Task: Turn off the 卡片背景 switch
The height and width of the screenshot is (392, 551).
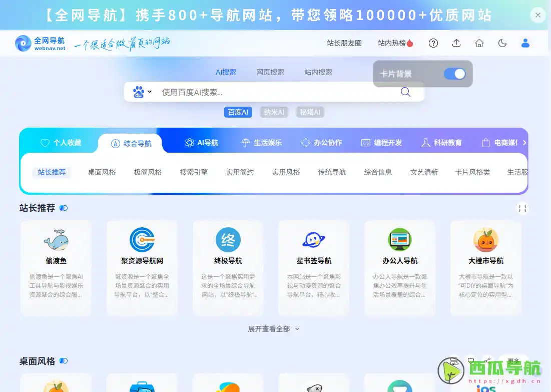Action: 454,74
